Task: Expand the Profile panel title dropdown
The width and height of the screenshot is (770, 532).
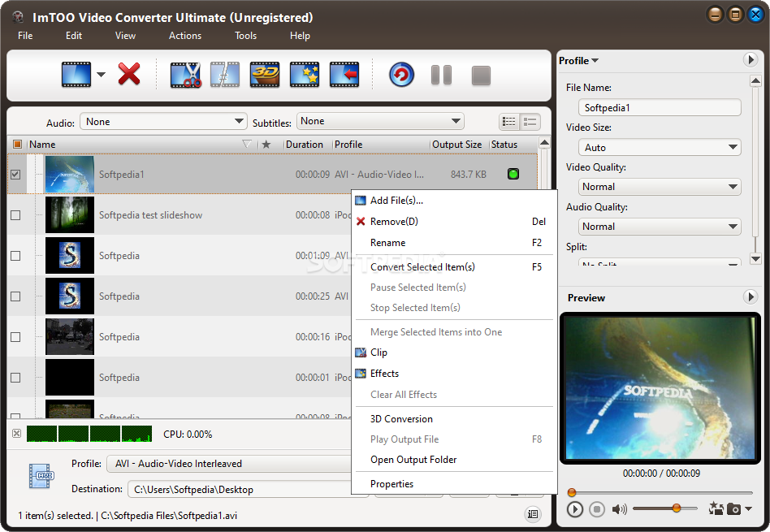Action: pos(578,61)
